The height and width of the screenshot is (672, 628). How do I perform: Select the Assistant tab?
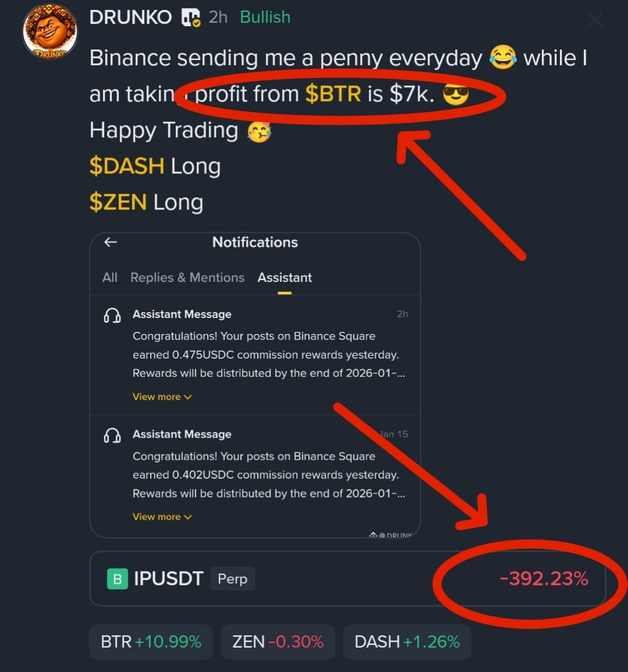coord(285,278)
